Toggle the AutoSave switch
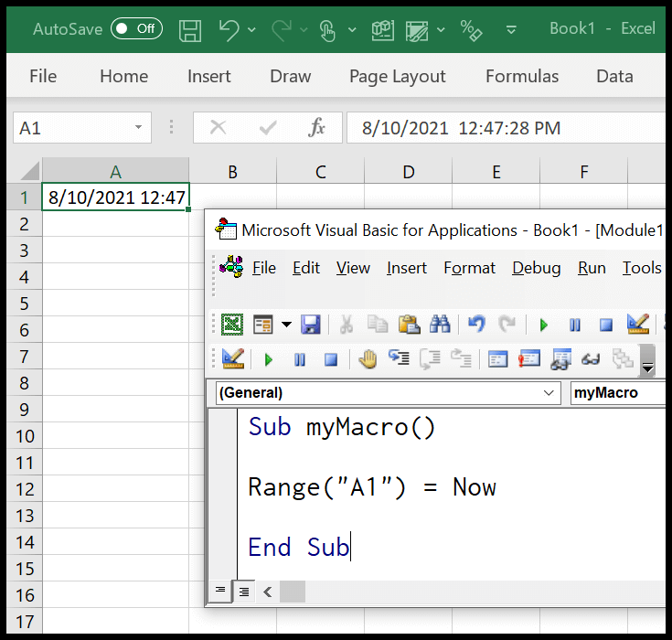 [136, 28]
